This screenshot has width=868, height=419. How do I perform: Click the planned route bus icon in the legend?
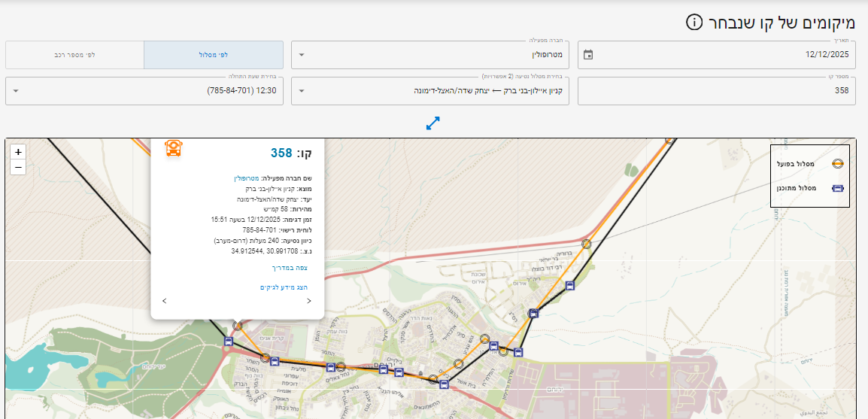[x=838, y=188]
